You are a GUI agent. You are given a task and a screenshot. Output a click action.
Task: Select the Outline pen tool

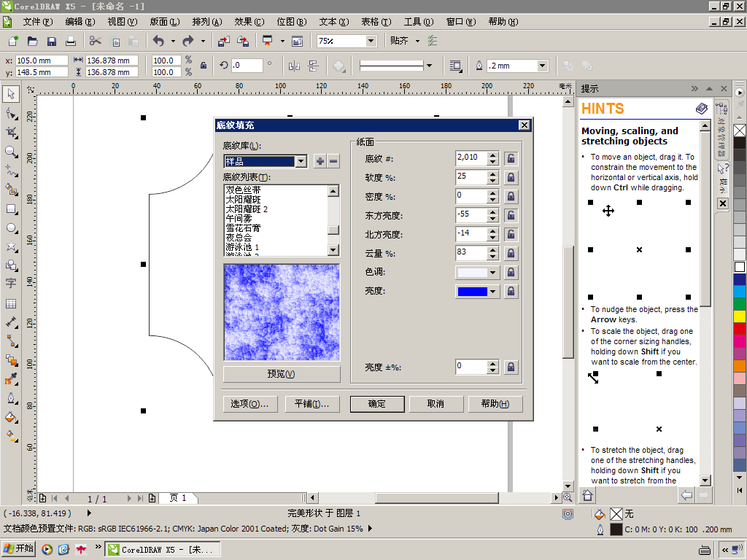(11, 398)
